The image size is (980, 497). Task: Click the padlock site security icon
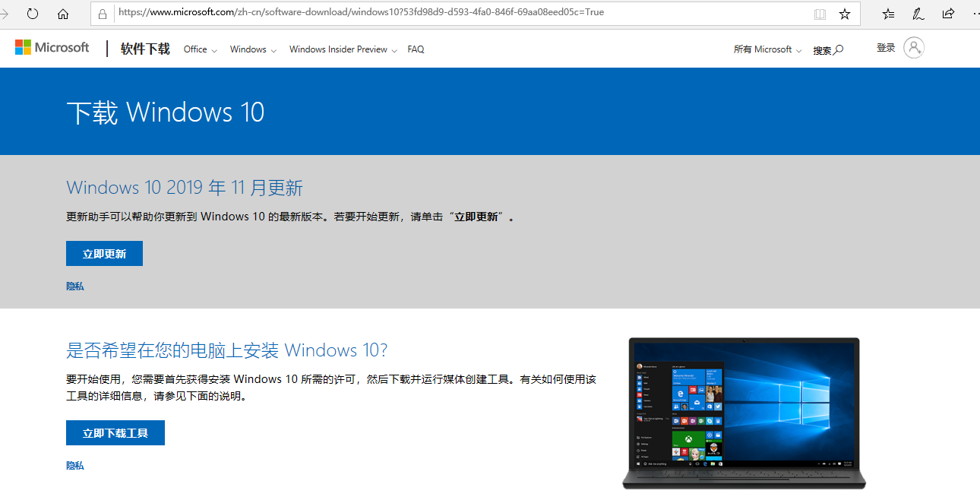pyautogui.click(x=103, y=13)
